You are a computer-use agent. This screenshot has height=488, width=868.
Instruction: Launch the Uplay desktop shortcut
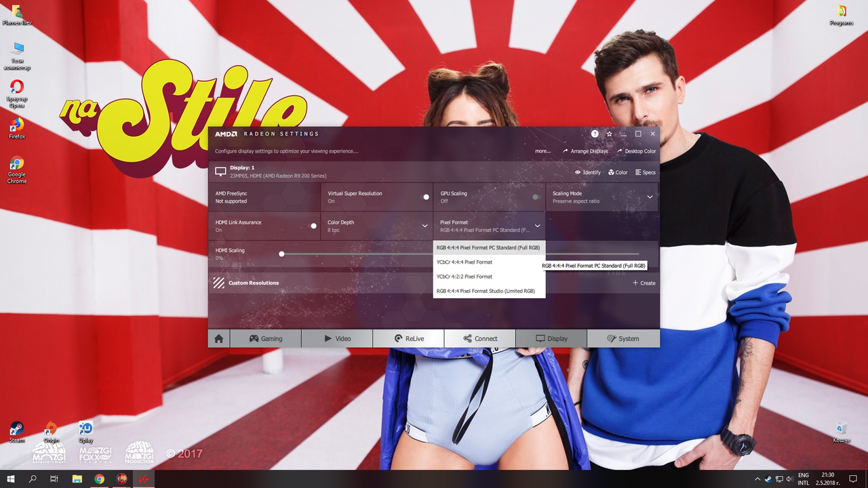tap(85, 432)
